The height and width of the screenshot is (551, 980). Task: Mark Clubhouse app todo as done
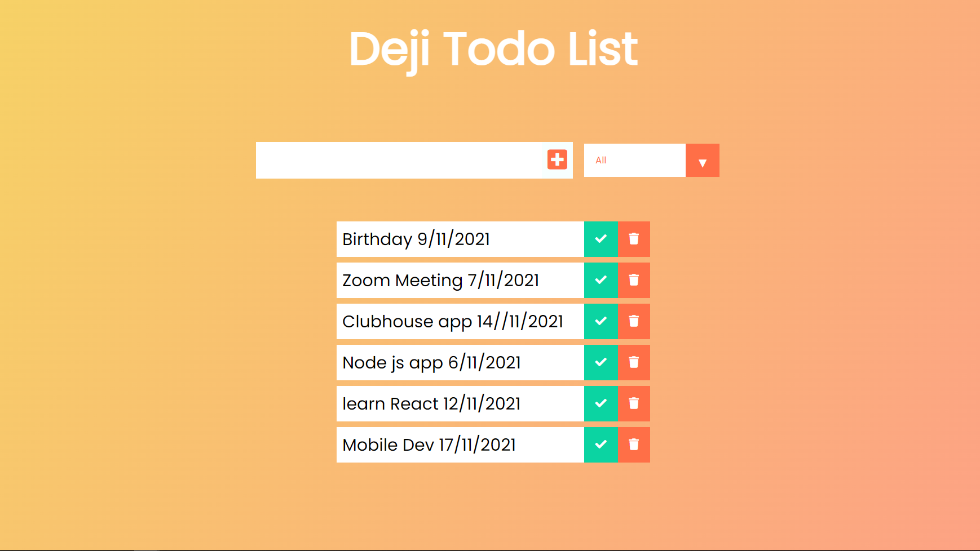click(601, 321)
